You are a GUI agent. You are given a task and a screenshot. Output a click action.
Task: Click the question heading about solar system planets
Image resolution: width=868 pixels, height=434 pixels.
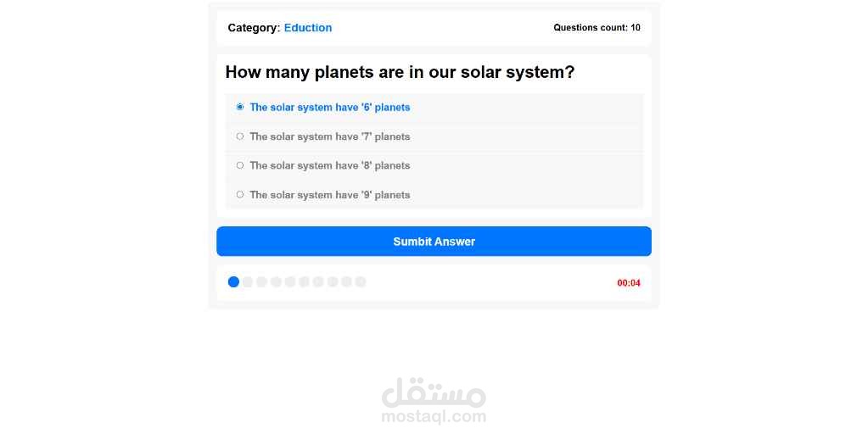click(400, 72)
